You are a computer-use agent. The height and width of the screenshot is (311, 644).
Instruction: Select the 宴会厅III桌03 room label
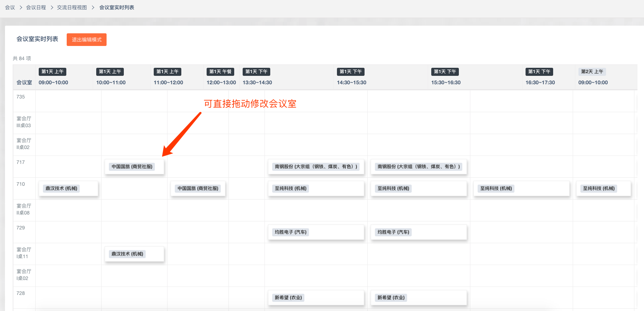24,122
